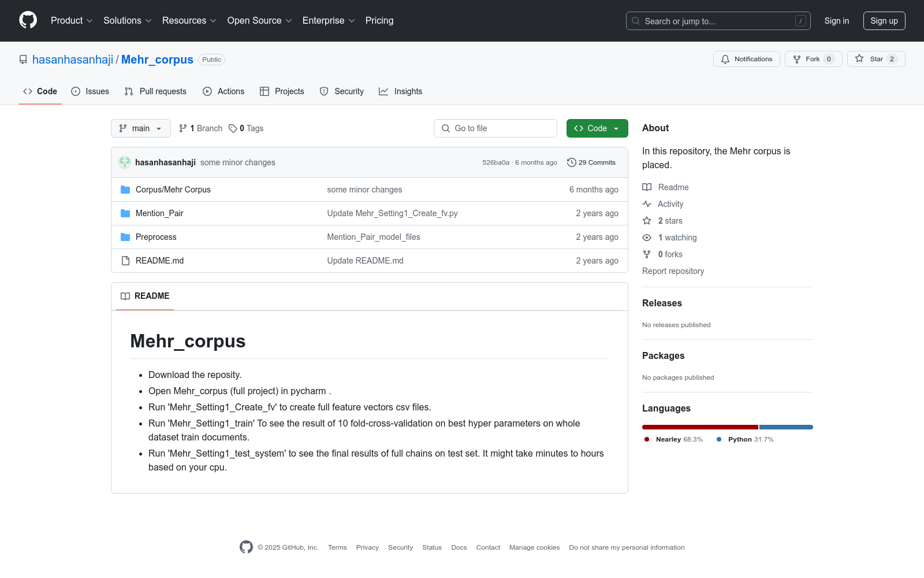
Task: Open the Nearley 68.3% language link
Action: (674, 439)
